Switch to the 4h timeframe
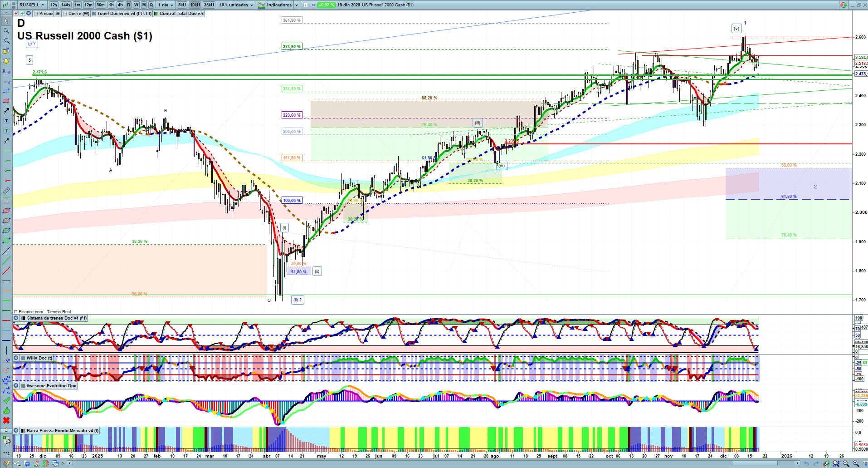The image size is (868, 468). pos(120,5)
